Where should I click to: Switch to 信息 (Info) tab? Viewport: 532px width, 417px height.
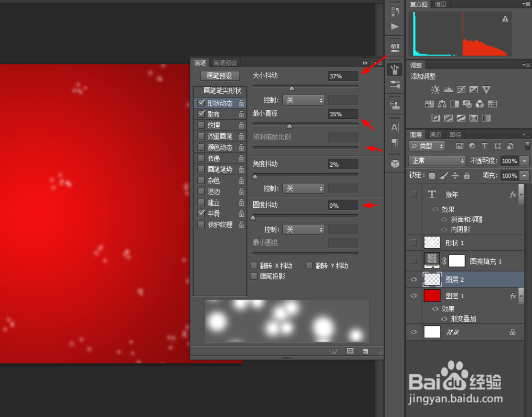(440, 4)
